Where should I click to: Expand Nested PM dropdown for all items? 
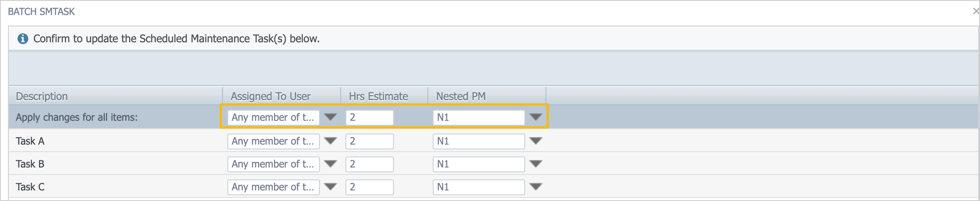point(535,117)
